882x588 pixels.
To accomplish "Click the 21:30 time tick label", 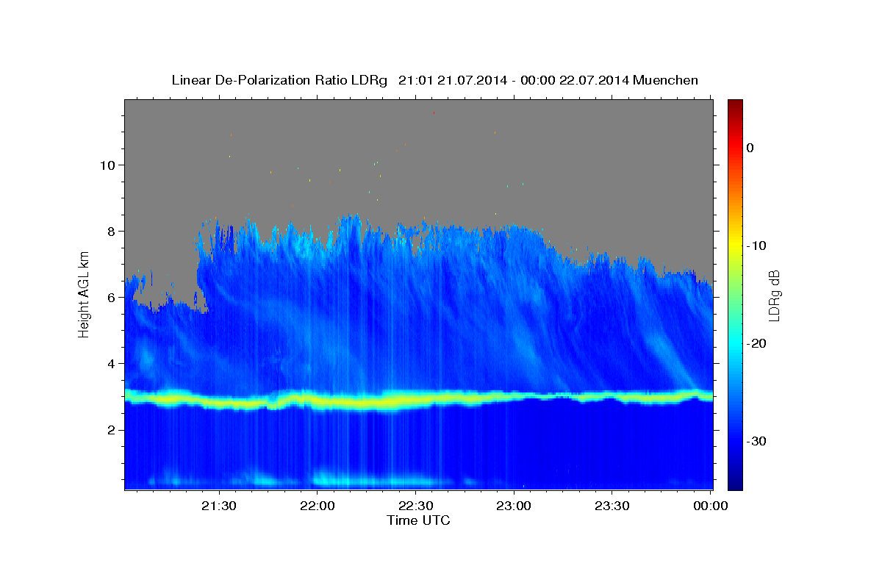I will point(219,506).
